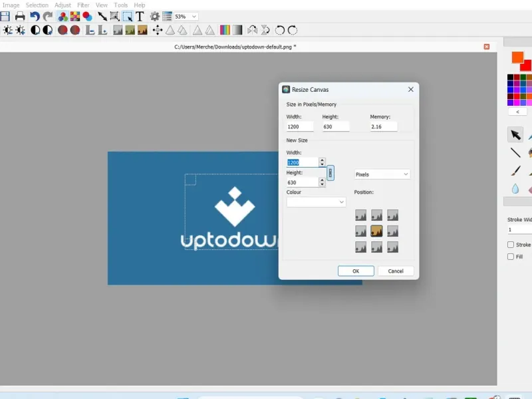The width and height of the screenshot is (532, 399).
Task: Open the View menu
Action: click(102, 5)
